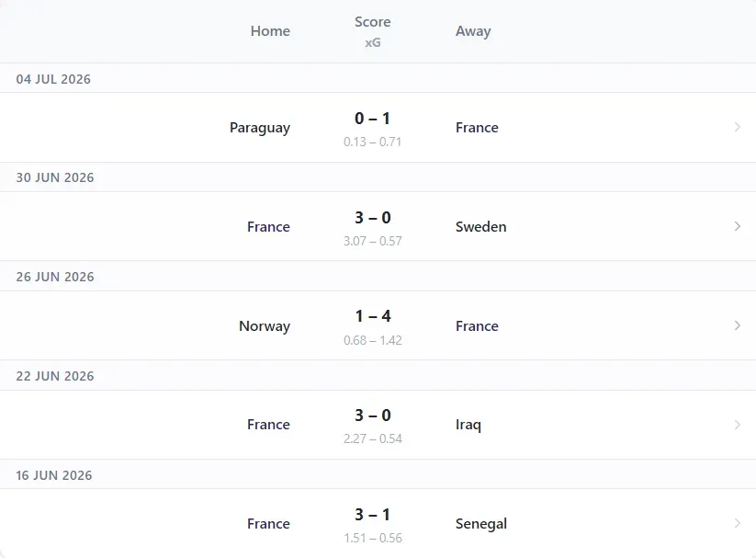Click the Home column header
The width and height of the screenshot is (756, 558).
click(x=270, y=31)
